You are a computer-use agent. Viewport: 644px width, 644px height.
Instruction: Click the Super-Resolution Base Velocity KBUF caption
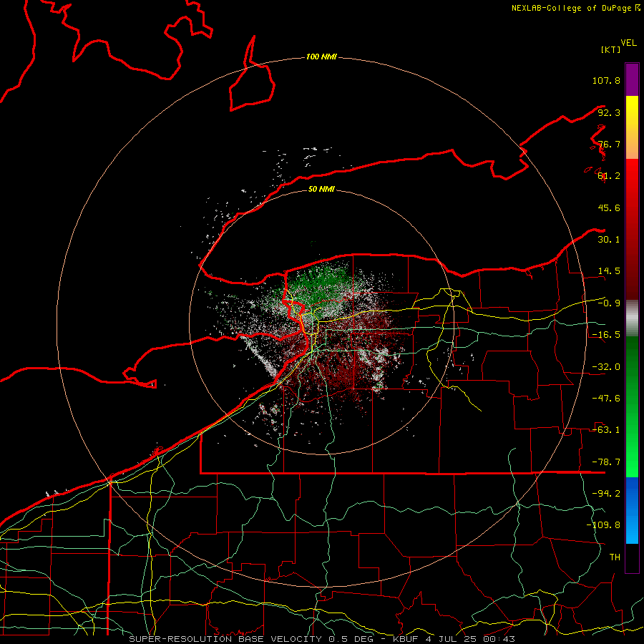[321, 639]
